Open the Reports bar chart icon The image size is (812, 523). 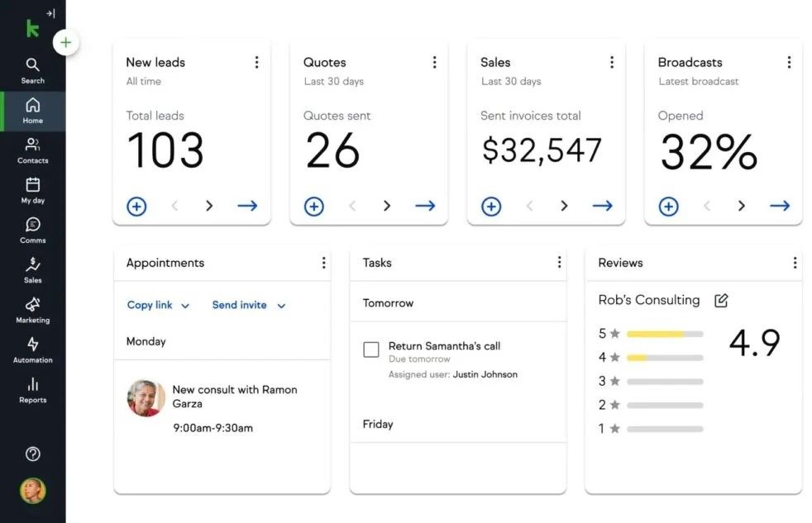point(32,389)
